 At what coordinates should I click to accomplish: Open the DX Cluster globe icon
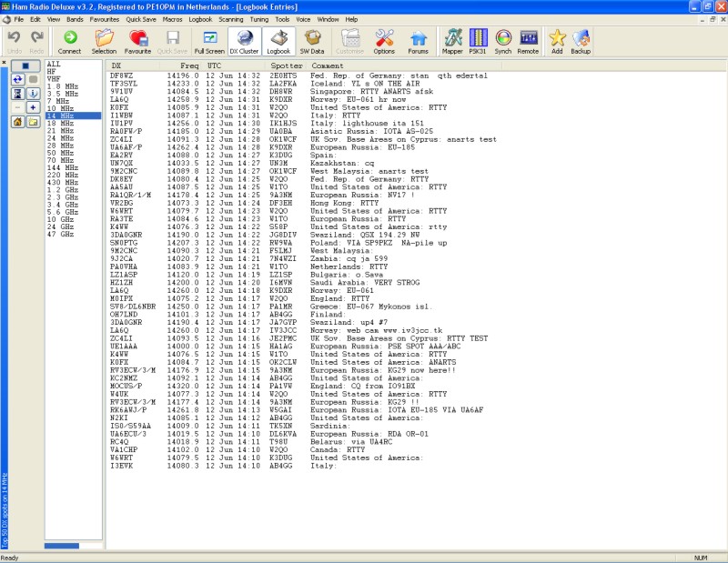click(x=244, y=42)
